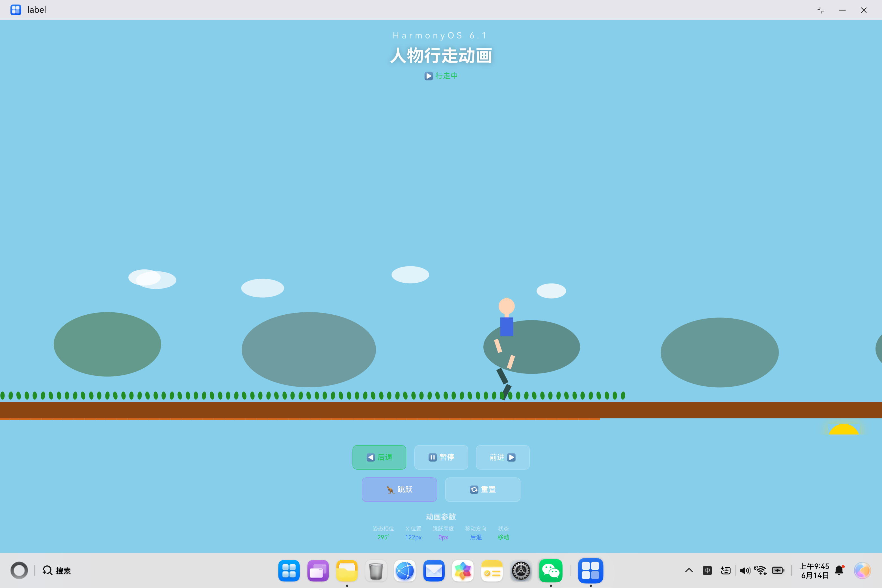Click the 状态 parameter label
This screenshot has width=882, height=588.
pyautogui.click(x=503, y=528)
